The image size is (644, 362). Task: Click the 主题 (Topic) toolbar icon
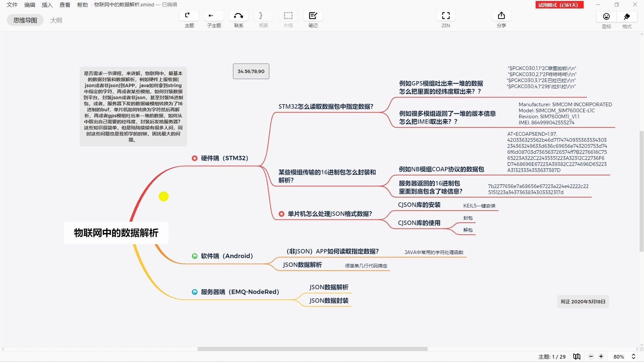pos(189,16)
